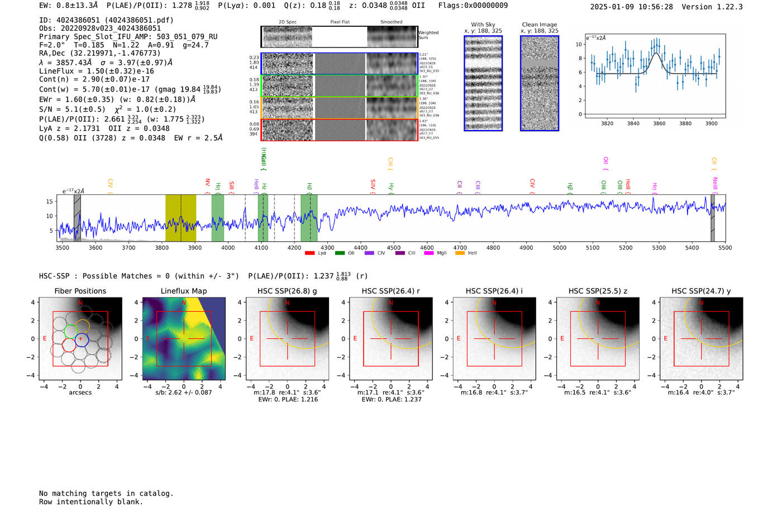Open the HSC SSP(26.8) g image
The image size is (782, 532).
pos(287,339)
